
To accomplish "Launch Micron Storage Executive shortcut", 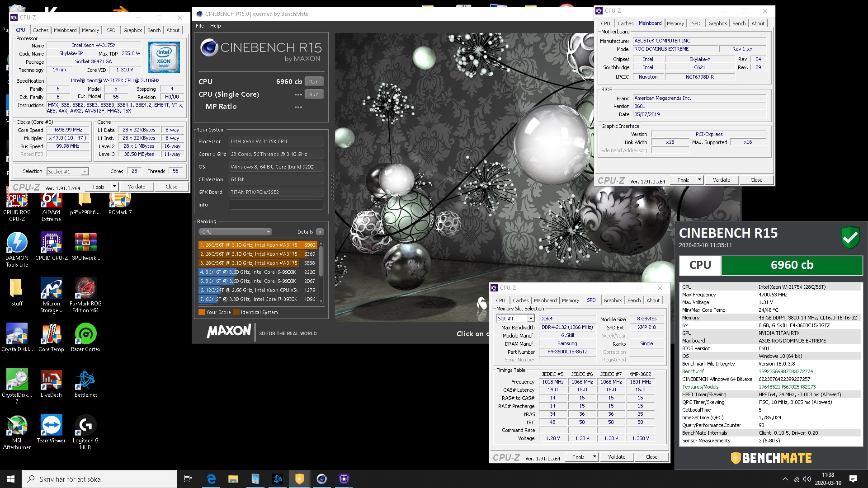I will tap(51, 295).
